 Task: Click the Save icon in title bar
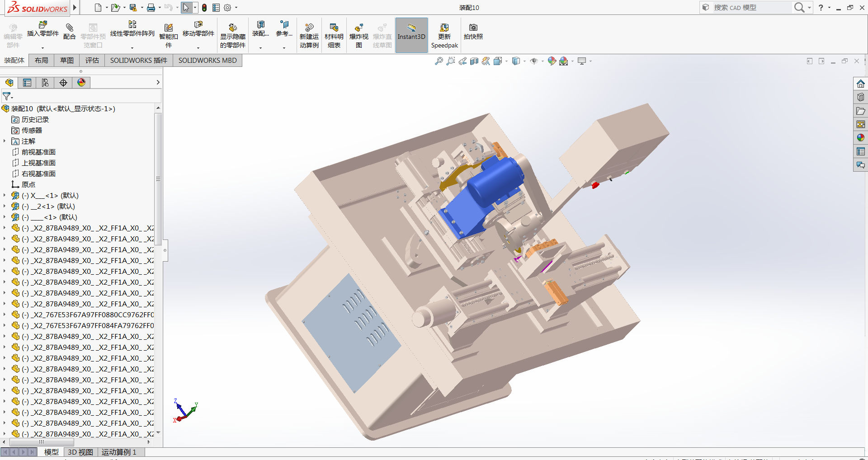[x=133, y=8]
